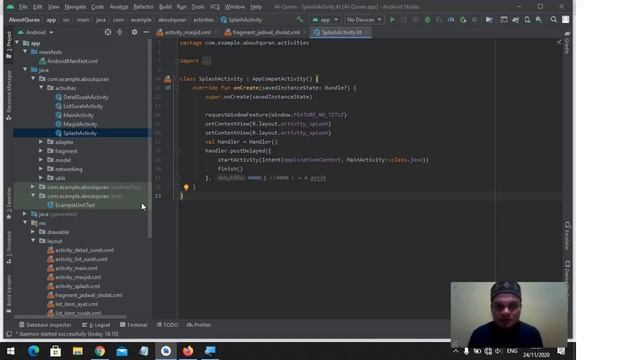Open the Terminal tool window
Viewport: 640px width, 360px height.
click(133, 325)
